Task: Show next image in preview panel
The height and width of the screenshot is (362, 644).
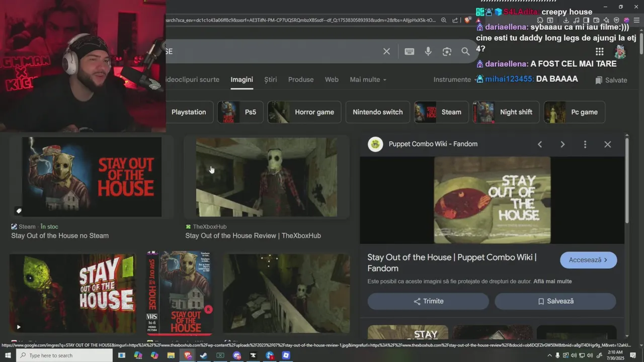Action: click(x=562, y=144)
